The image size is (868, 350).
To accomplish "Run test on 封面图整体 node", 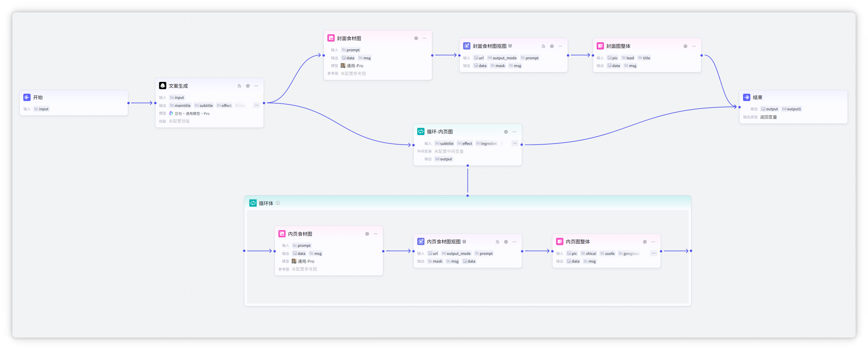I will click(x=685, y=46).
